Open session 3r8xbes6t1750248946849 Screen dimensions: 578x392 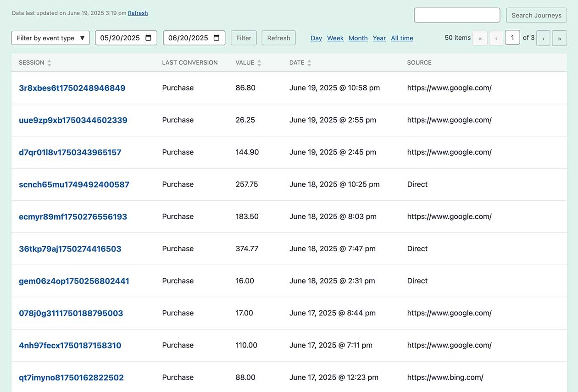tap(72, 88)
